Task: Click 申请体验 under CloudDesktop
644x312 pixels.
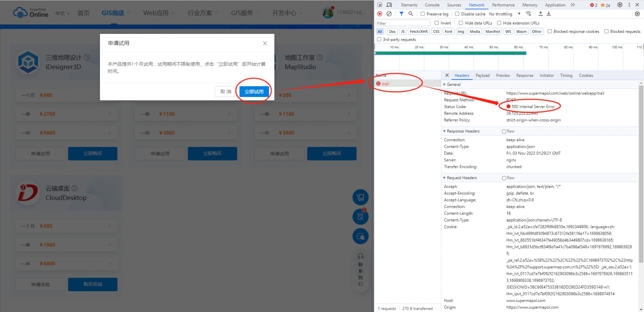Action: pos(40,284)
